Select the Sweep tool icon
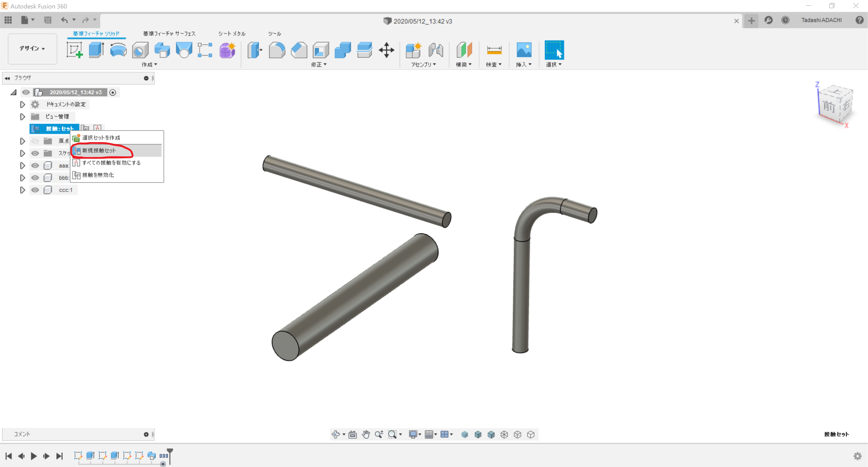Screen dimensions: 868x467 tap(162, 50)
